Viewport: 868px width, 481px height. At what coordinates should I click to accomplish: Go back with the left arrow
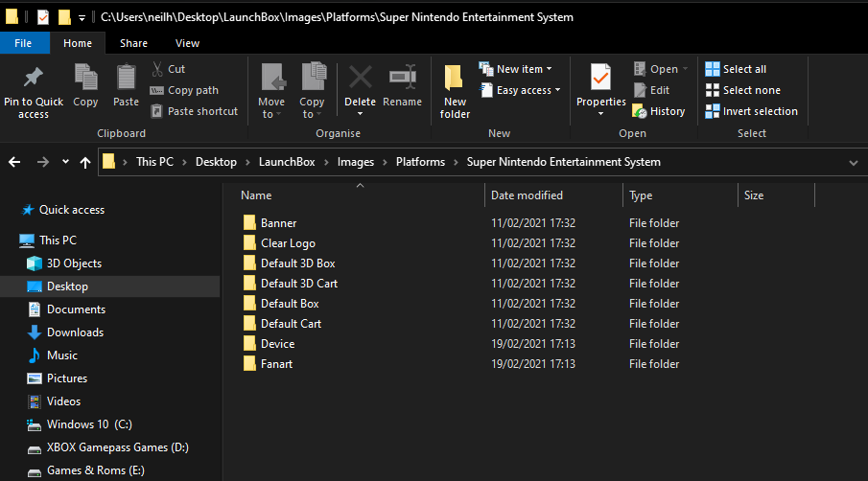click(14, 162)
